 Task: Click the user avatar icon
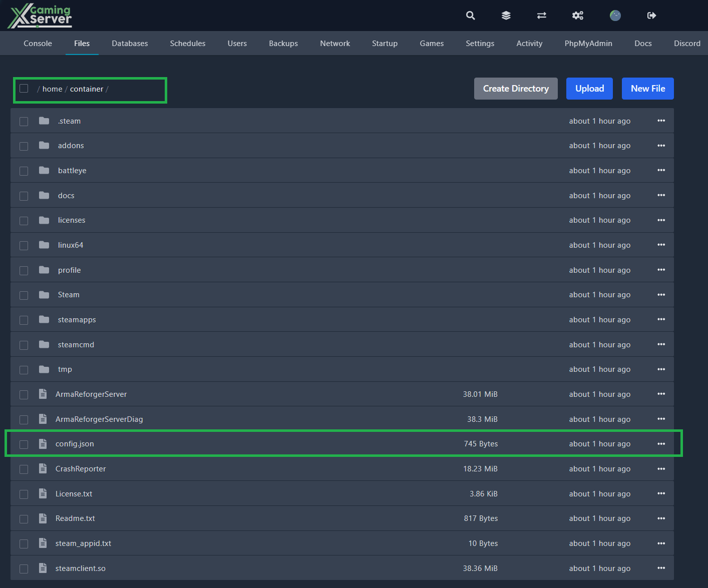click(615, 16)
